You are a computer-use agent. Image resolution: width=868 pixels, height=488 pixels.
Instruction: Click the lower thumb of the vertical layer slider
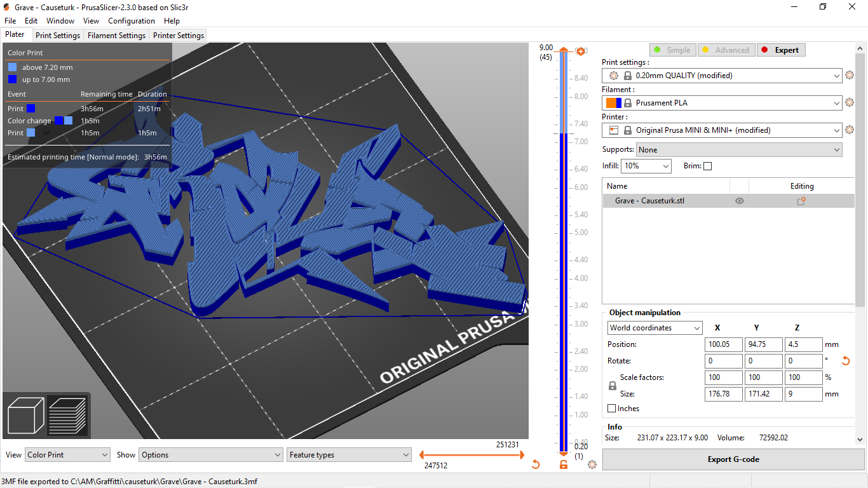click(x=564, y=453)
